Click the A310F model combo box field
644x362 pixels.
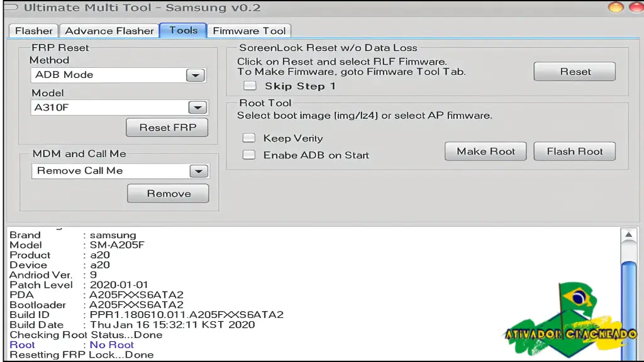click(119, 107)
